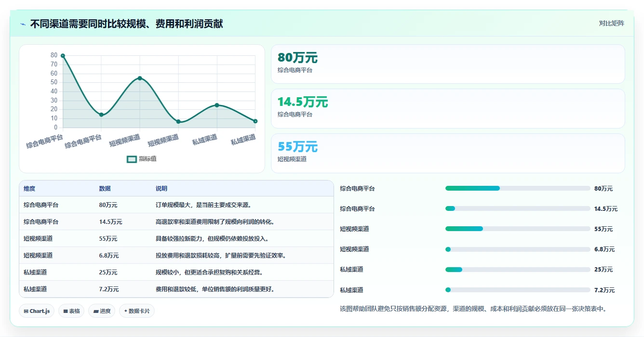
Task: Open the 80万元 summary card
Action: (x=448, y=64)
